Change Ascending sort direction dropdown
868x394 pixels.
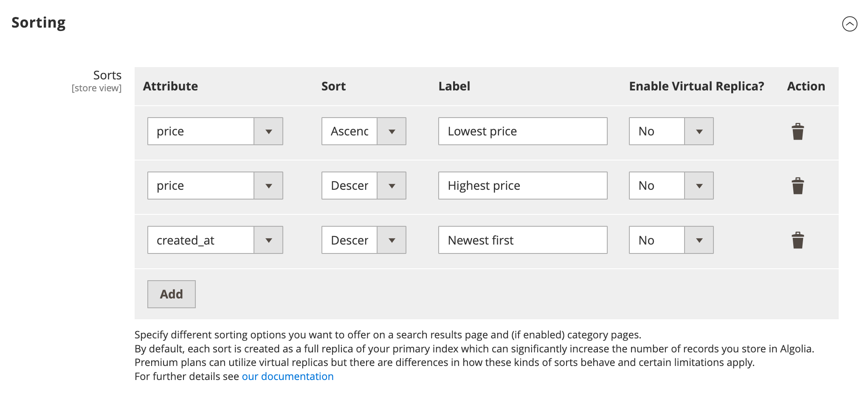click(x=364, y=131)
